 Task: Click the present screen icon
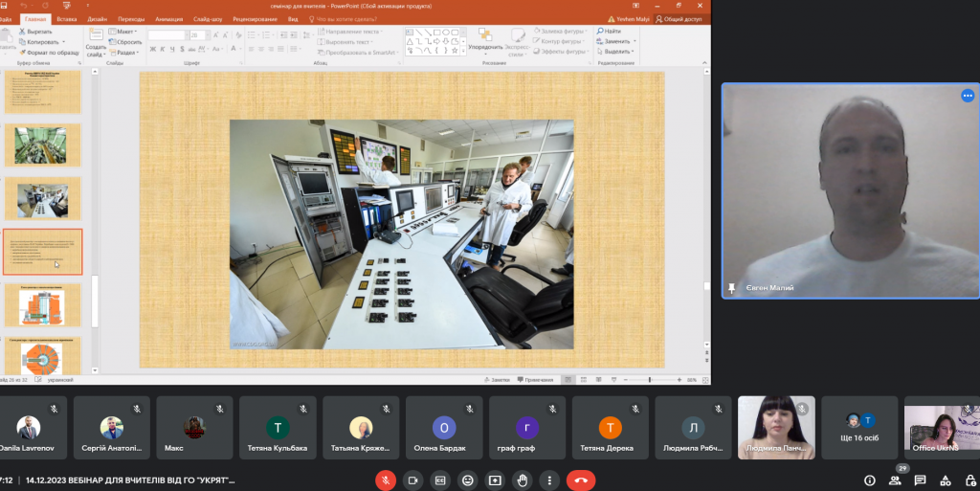pos(495,480)
